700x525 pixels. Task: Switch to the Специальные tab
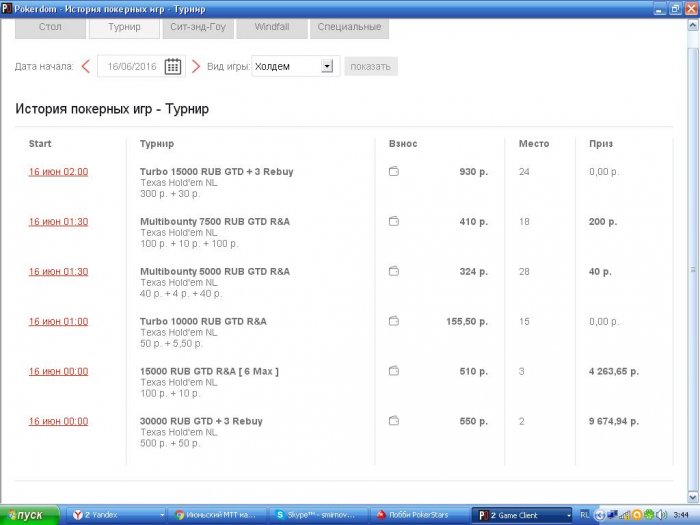click(x=350, y=28)
